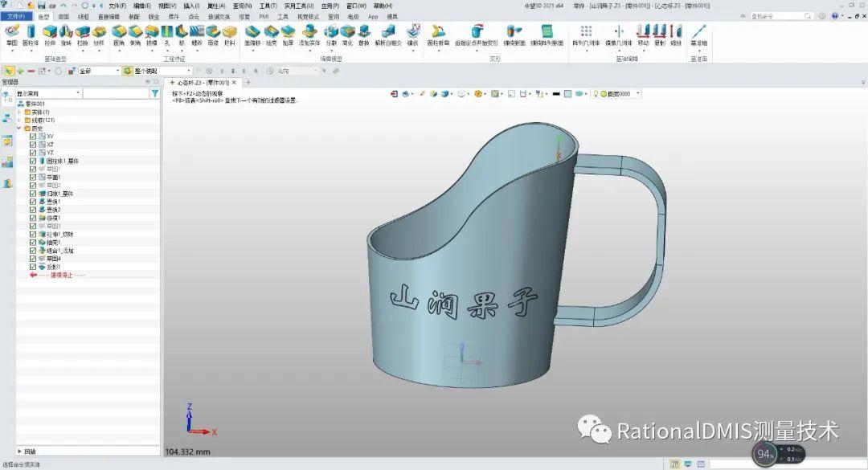Viewport: 868px width, 470px height.
Task: Collapse the 历史 history folder
Action: coord(19,129)
